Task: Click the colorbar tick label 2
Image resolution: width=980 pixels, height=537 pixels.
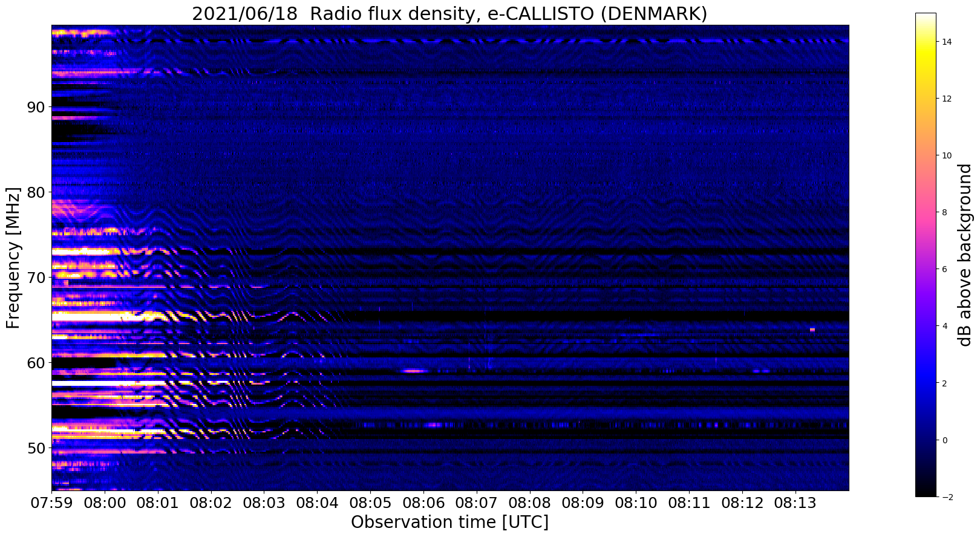Action: click(944, 383)
